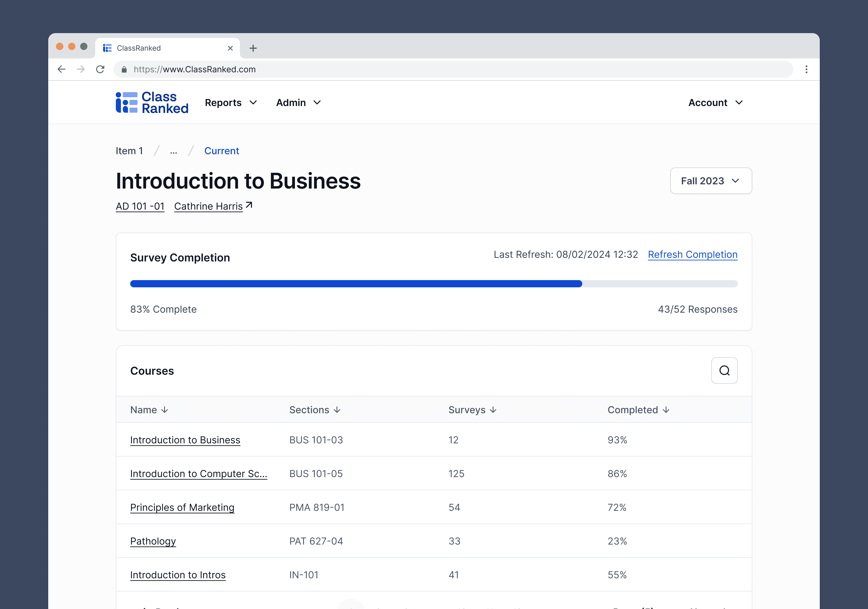Click the browser reload icon

tap(100, 69)
